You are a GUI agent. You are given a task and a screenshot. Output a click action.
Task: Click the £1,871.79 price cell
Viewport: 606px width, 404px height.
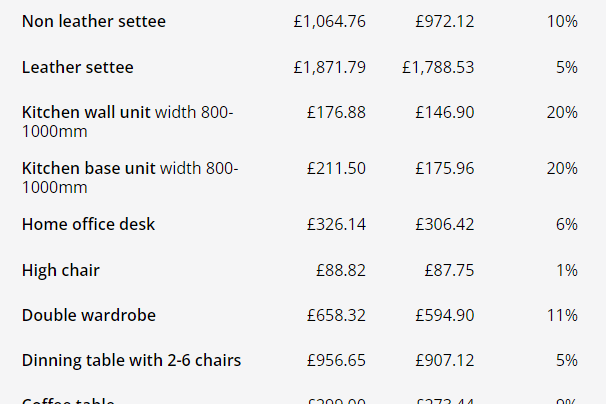[329, 67]
